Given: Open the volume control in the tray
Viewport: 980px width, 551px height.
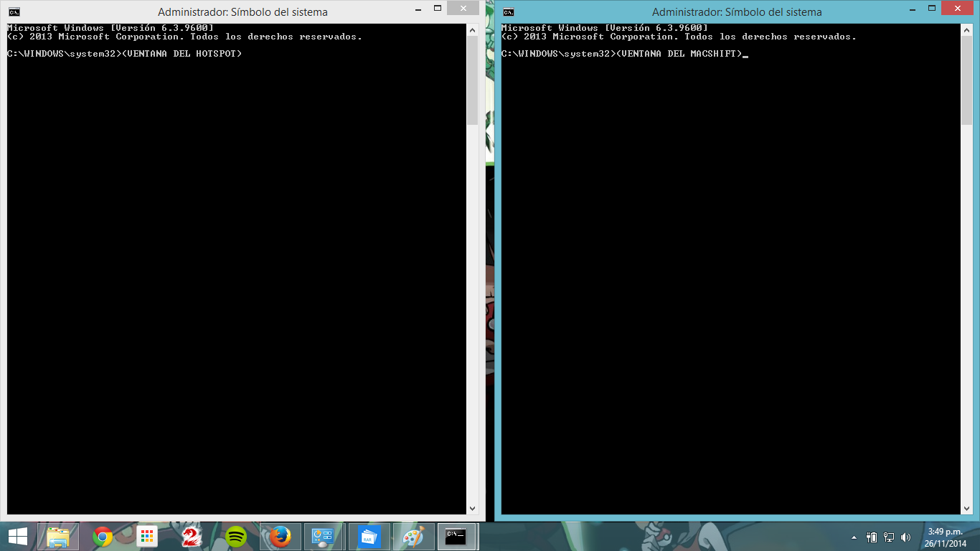Looking at the screenshot, I should (x=905, y=537).
